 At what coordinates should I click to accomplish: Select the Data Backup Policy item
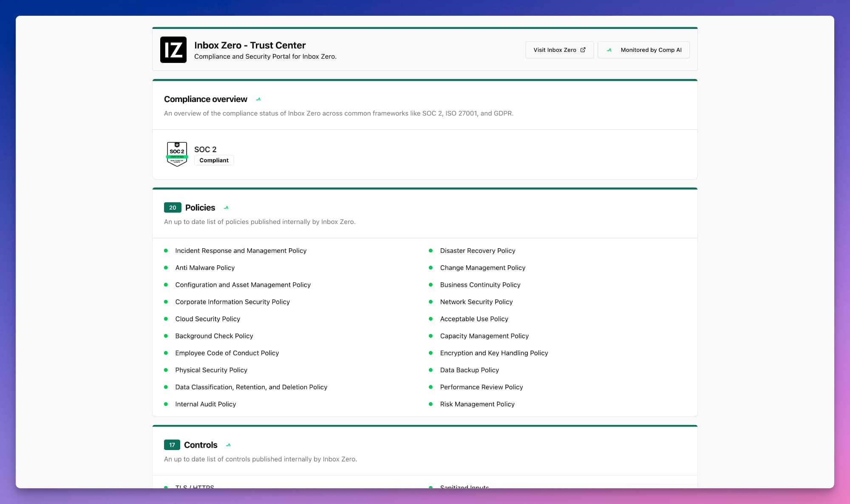[x=469, y=370]
